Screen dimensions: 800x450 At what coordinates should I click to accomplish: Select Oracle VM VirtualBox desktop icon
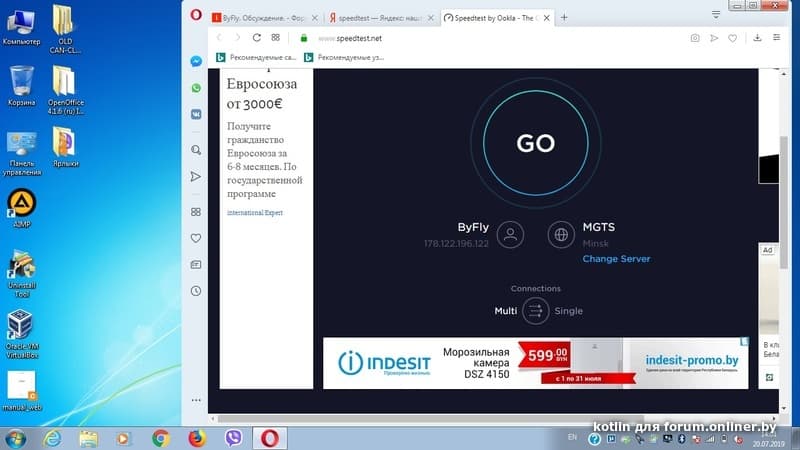click(x=21, y=334)
